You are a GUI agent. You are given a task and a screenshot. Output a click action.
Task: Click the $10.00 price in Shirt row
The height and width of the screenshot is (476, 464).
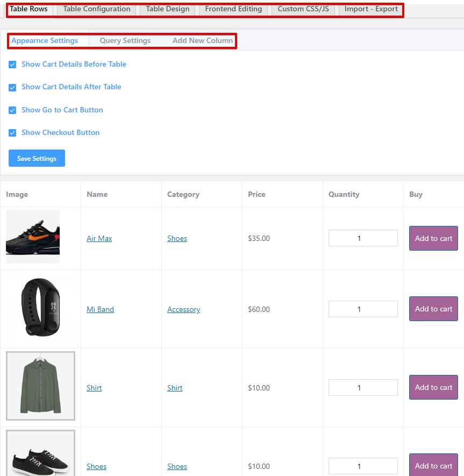pyautogui.click(x=259, y=388)
